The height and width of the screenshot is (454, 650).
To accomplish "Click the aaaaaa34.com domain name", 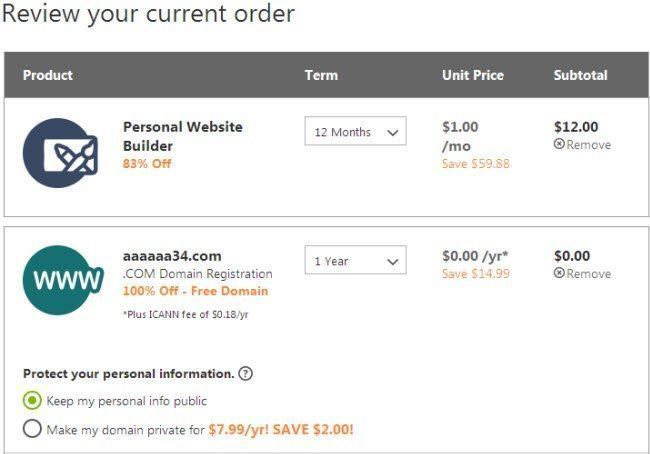I will [172, 256].
